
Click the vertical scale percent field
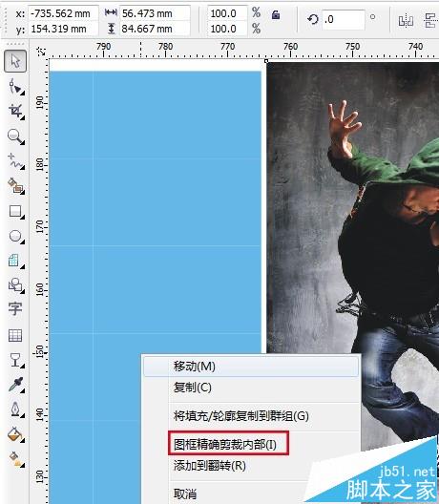(x=227, y=29)
